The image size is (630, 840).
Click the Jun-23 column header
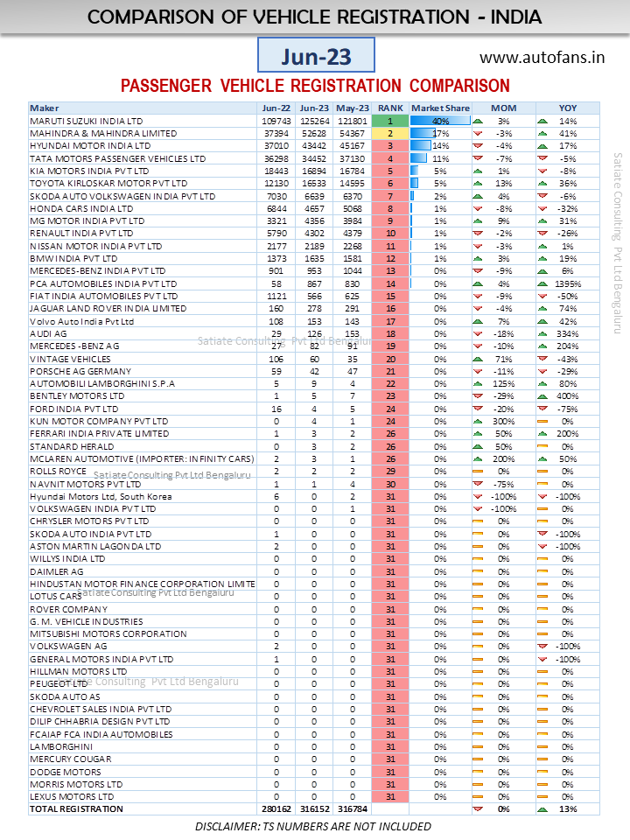pyautogui.click(x=314, y=108)
